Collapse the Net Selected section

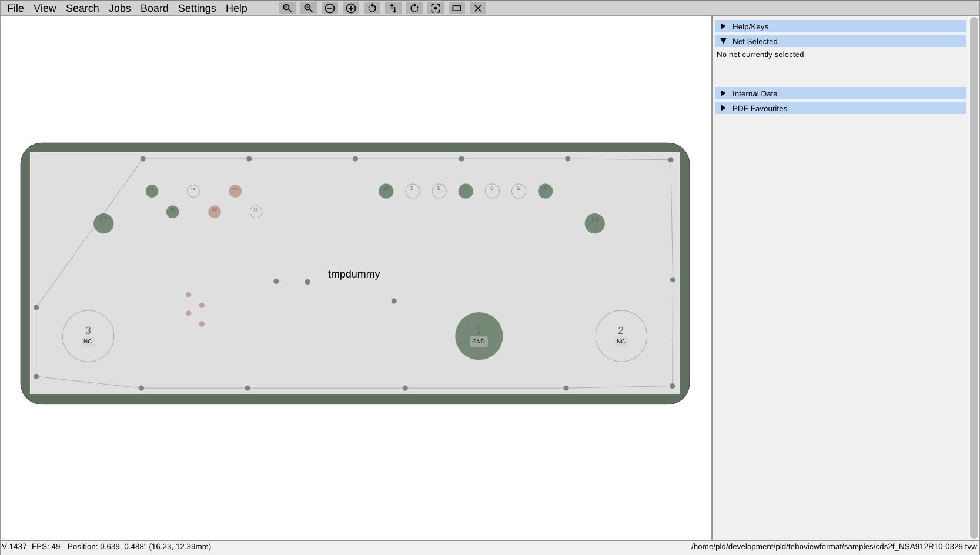pyautogui.click(x=841, y=41)
